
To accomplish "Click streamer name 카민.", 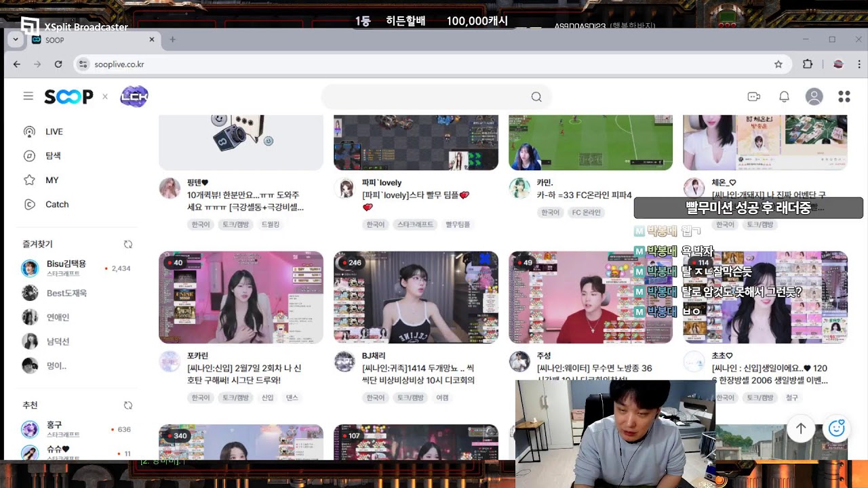I will pos(545,183).
